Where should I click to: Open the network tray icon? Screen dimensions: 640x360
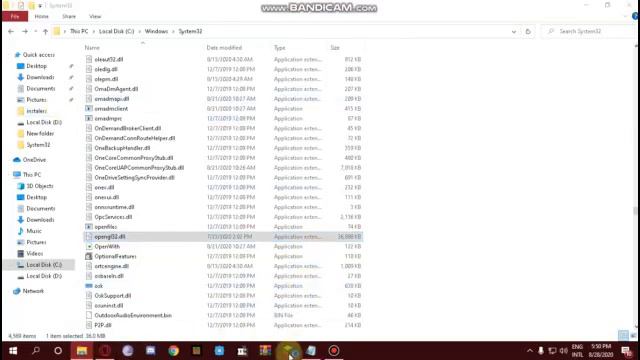click(x=552, y=351)
